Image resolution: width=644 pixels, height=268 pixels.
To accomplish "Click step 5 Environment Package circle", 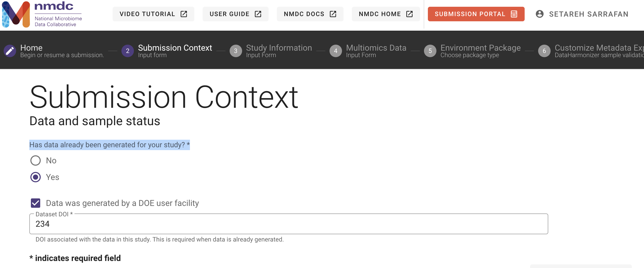I will coord(430,51).
